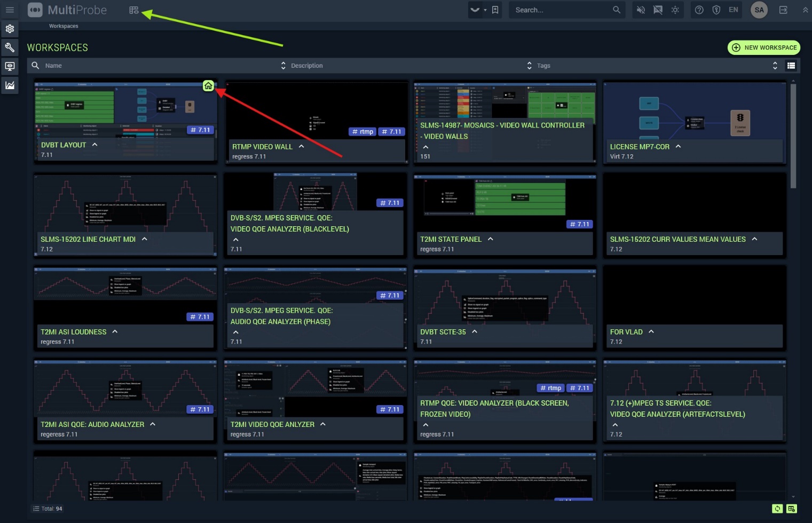Screen dimensions: 812x523
Task: Open the theme dropdown arrow beside bat icon
Action: pyautogui.click(x=485, y=10)
